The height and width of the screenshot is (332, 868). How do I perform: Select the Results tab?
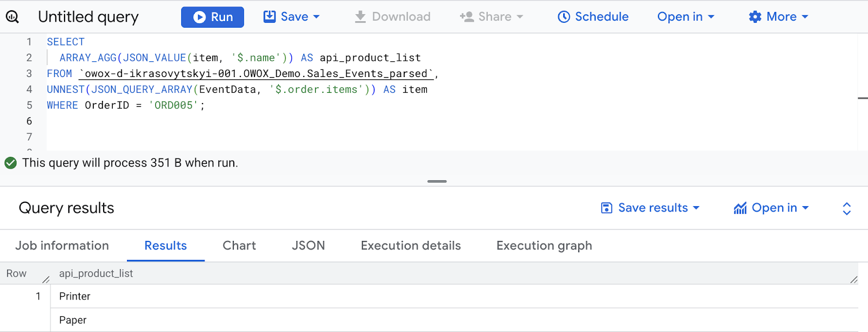[165, 246]
